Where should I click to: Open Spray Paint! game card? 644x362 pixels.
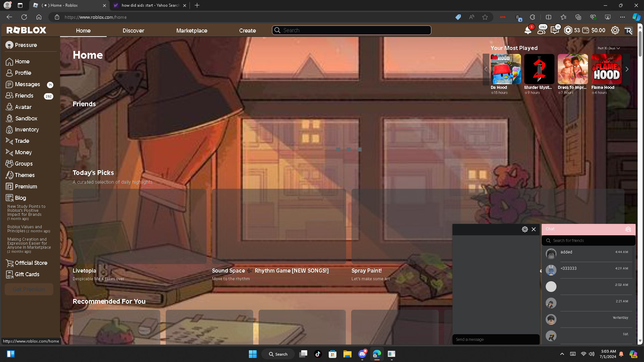(402, 235)
